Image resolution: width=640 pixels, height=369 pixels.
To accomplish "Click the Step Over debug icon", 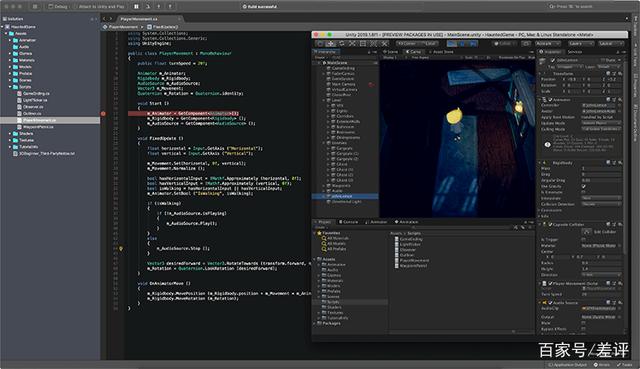I will pyautogui.click(x=148, y=7).
